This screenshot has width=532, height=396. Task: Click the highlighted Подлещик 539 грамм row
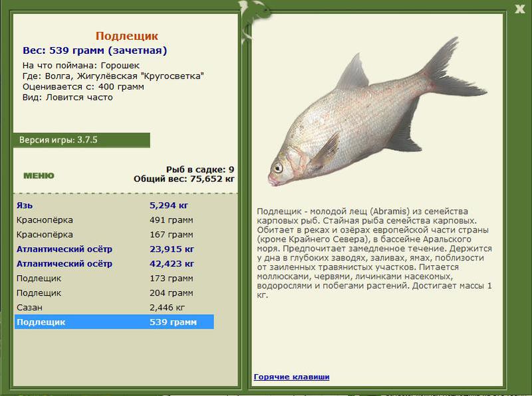tap(114, 322)
